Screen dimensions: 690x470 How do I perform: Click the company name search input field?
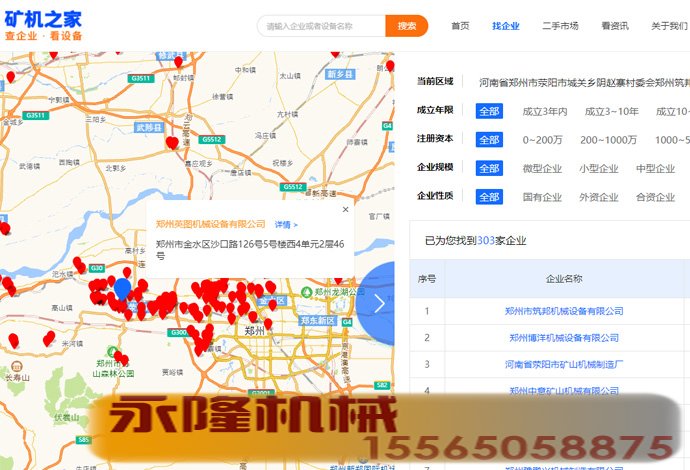pos(321,26)
